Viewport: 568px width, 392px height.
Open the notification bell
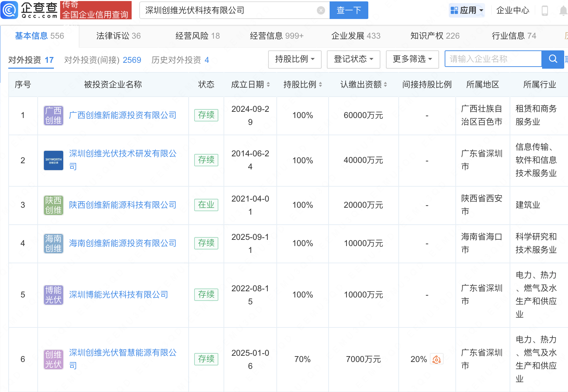[x=563, y=11]
